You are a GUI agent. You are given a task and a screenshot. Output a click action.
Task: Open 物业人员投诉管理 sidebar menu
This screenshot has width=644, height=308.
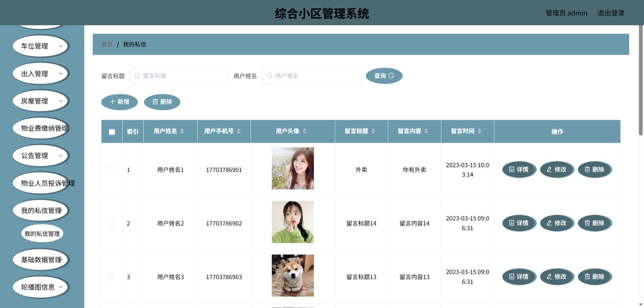pyautogui.click(x=41, y=183)
